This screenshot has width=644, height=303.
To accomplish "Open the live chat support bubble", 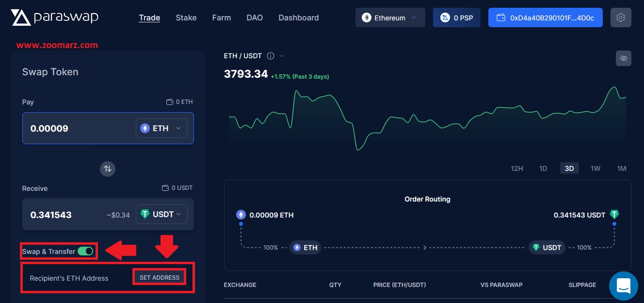I will [x=623, y=286].
